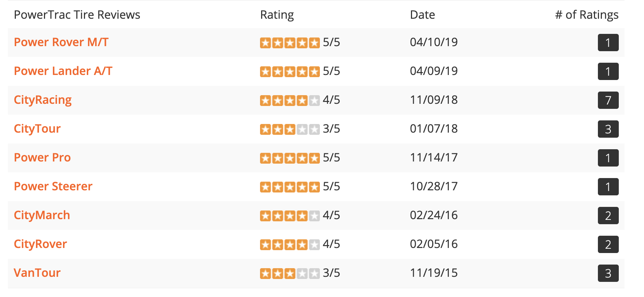Open the CityRacing tire review
The height and width of the screenshot is (297, 644).
(43, 100)
